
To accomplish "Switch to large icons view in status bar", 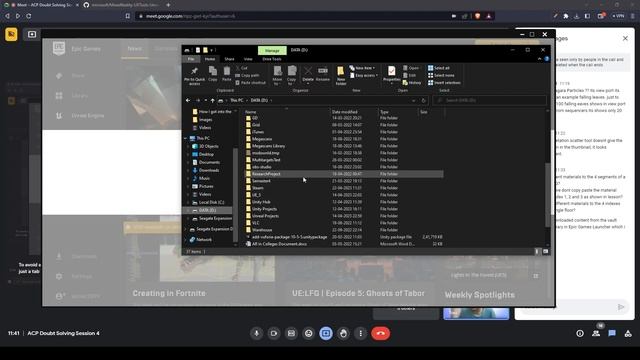I will pyautogui.click(x=545, y=251).
